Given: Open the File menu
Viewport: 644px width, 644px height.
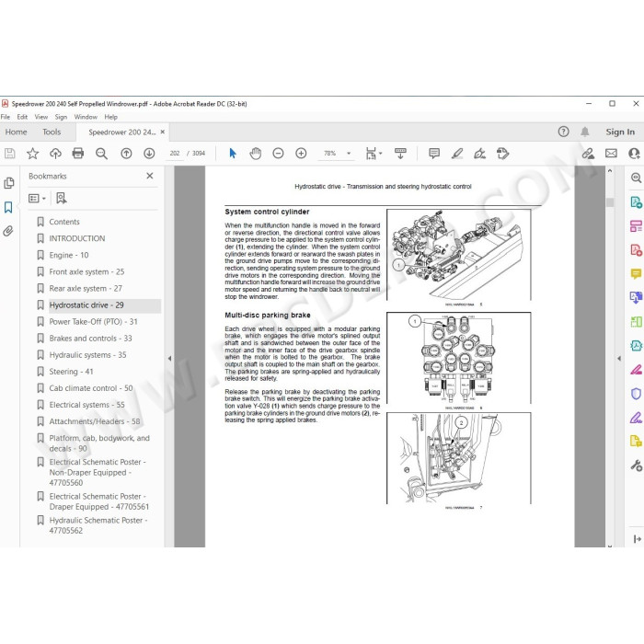Looking at the screenshot, I should coord(6,117).
